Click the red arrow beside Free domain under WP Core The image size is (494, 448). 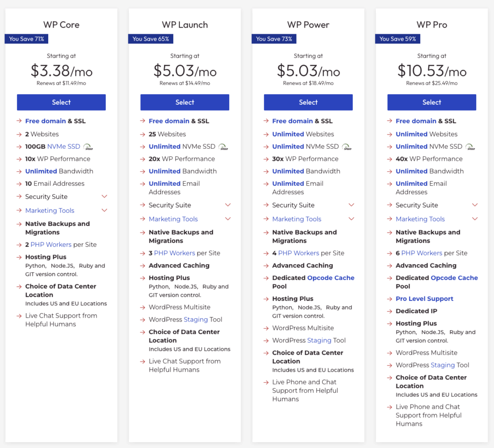click(x=19, y=121)
